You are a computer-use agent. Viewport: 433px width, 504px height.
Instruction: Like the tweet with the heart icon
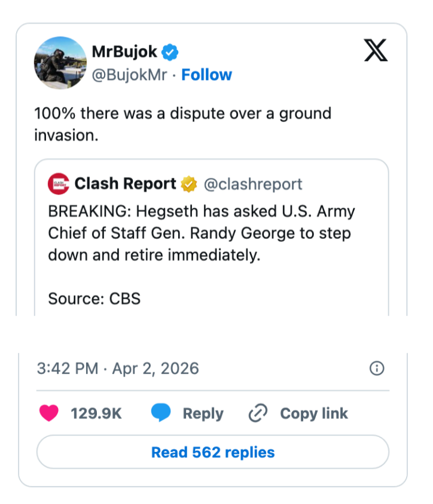(x=48, y=413)
